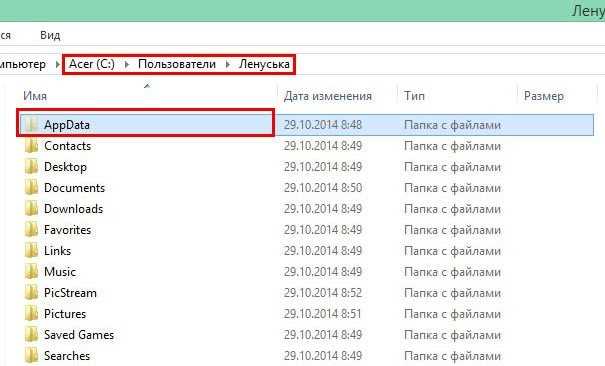Click the Pictures folder name
Viewport: 605px width, 366px height.
pos(65,314)
